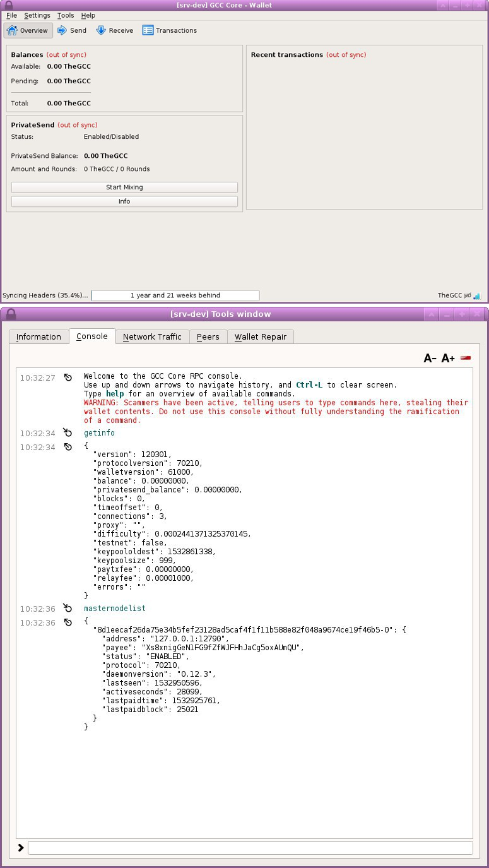
Task: Click the getinfo command text
Action: [99, 433]
